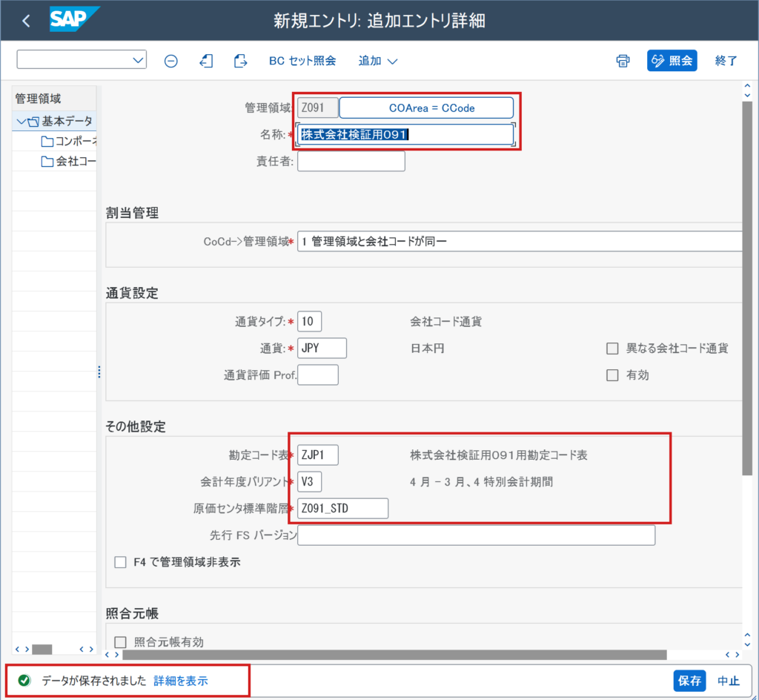Open the print icon in toolbar

click(x=623, y=61)
